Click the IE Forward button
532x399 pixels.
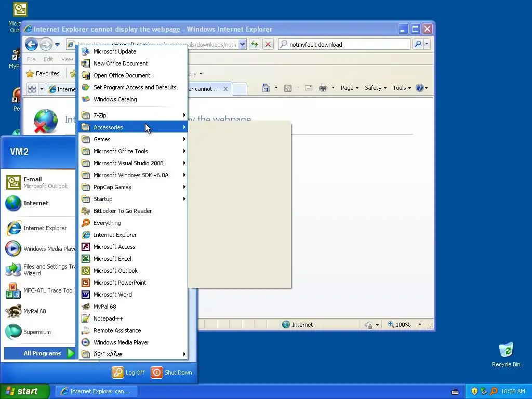46,45
